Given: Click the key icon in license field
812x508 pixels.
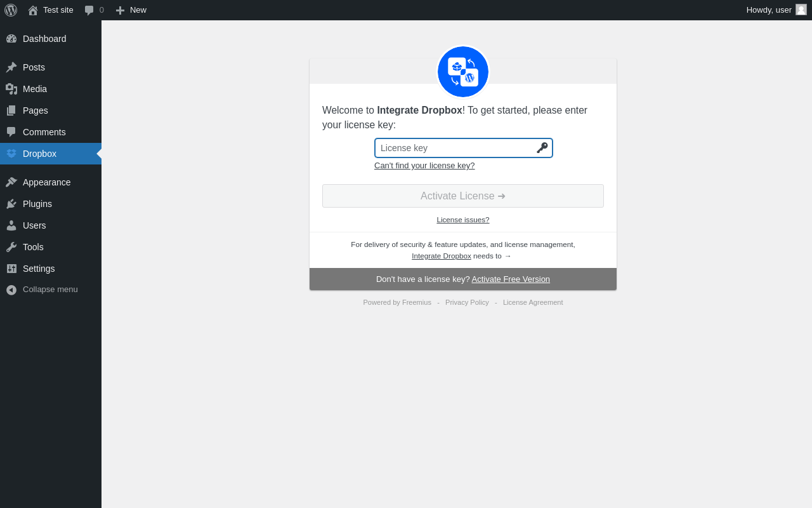Looking at the screenshot, I should pyautogui.click(x=542, y=148).
